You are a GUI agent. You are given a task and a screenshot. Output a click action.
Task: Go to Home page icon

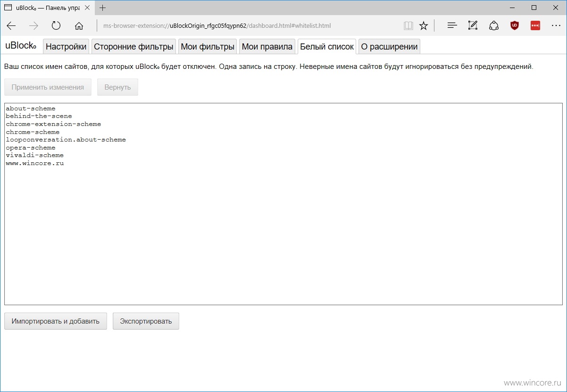pos(79,26)
